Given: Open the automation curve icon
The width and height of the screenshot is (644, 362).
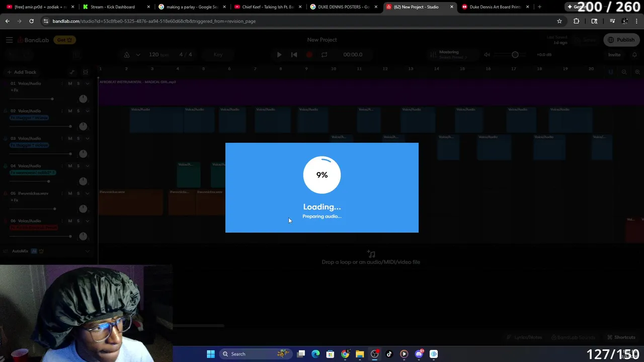Looking at the screenshot, I should coord(72,72).
